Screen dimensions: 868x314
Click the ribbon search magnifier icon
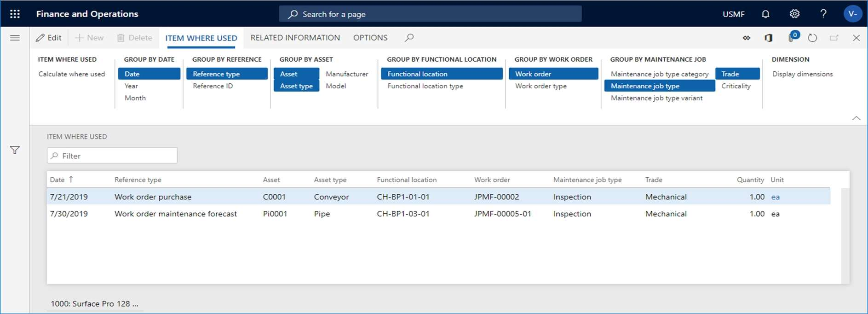(409, 38)
